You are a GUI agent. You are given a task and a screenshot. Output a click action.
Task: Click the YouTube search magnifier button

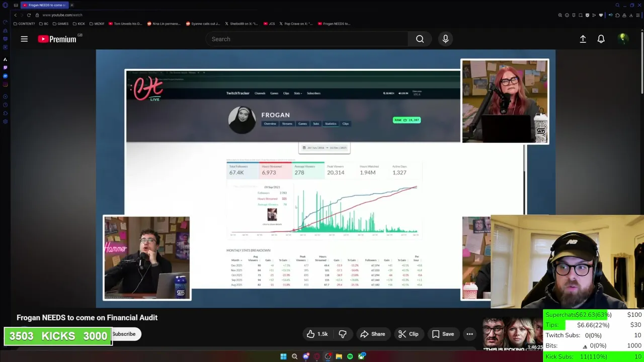pyautogui.click(x=420, y=39)
